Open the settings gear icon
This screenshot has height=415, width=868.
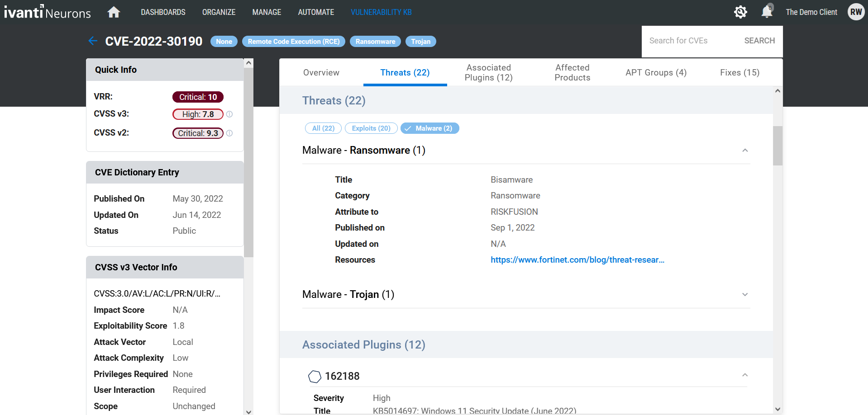740,12
